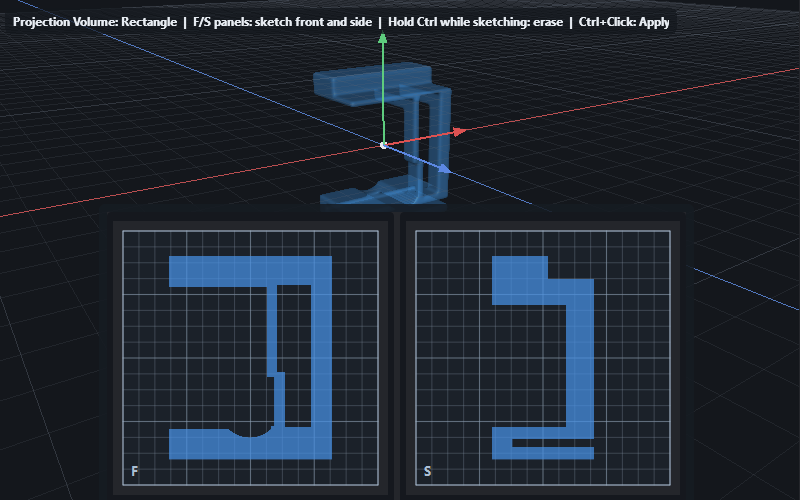Click the "Ctrl+Click: Apply" hint text
800x500 pixels.
tap(624, 22)
